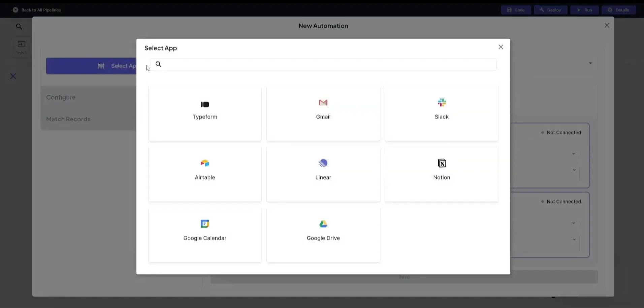The width and height of the screenshot is (644, 308).
Task: Deploy the pipeline
Action: (550, 10)
